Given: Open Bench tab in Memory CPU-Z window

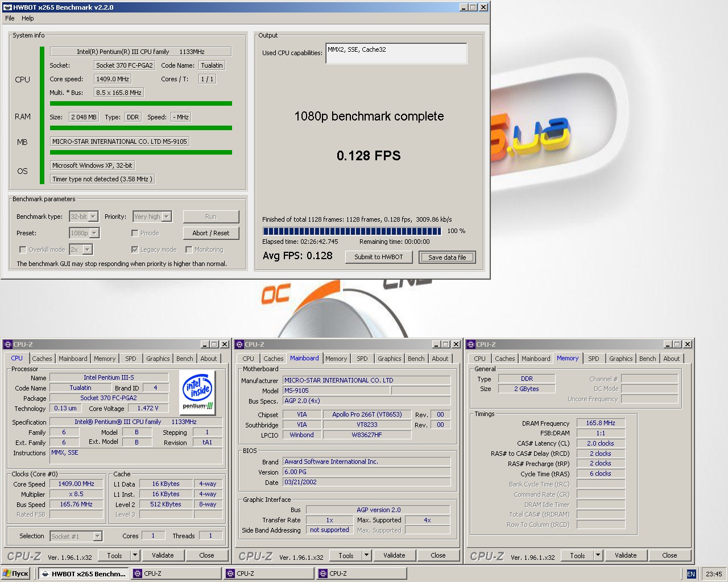Looking at the screenshot, I should click(647, 359).
